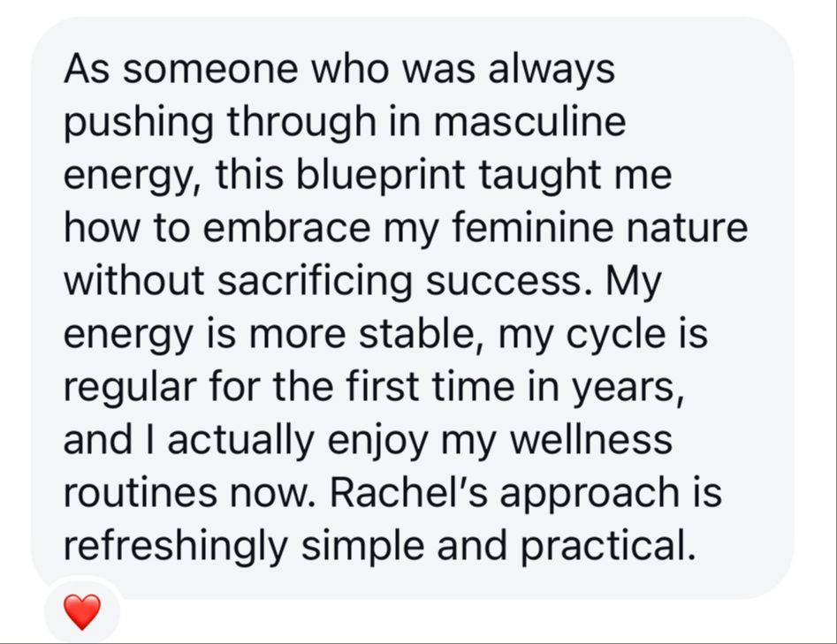
Task: Click the word "wellness" in the message
Action: [591, 440]
